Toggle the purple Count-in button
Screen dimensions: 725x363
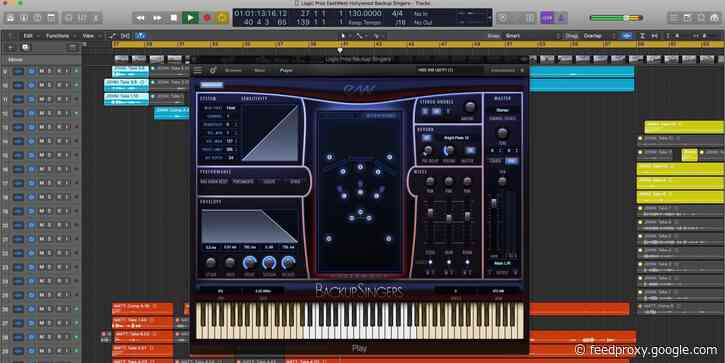(547, 18)
